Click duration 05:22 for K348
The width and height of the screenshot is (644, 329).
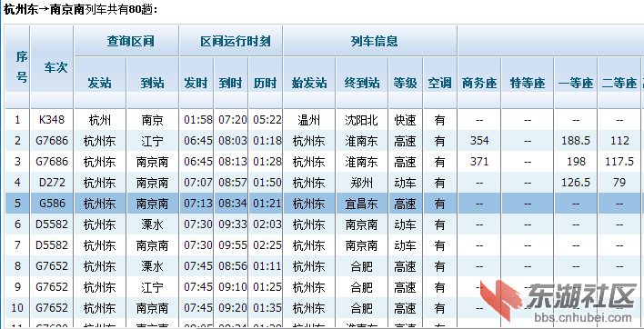click(267, 120)
